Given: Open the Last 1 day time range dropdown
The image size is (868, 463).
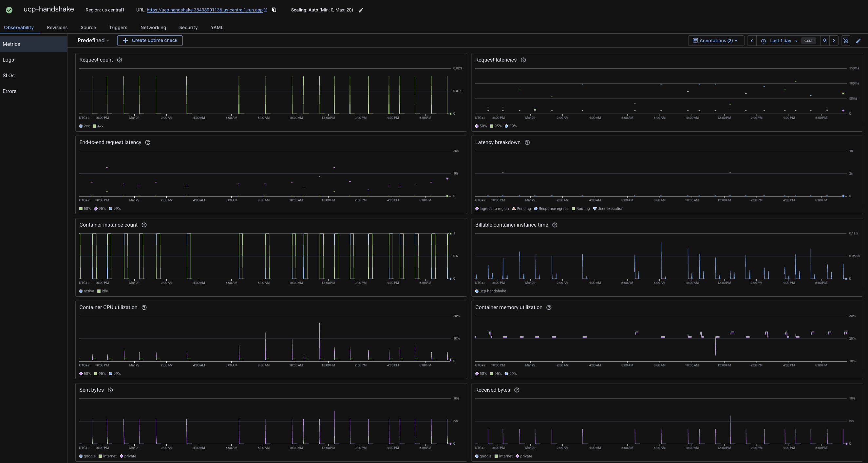Looking at the screenshot, I should click(781, 40).
